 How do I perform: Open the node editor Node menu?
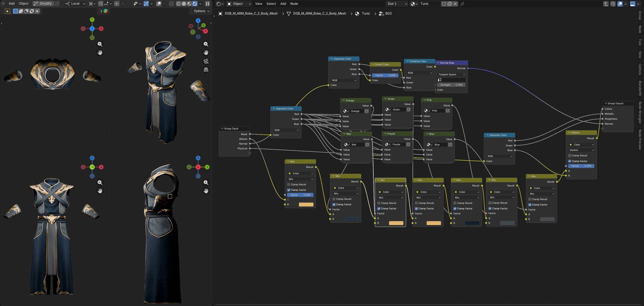pos(294,4)
